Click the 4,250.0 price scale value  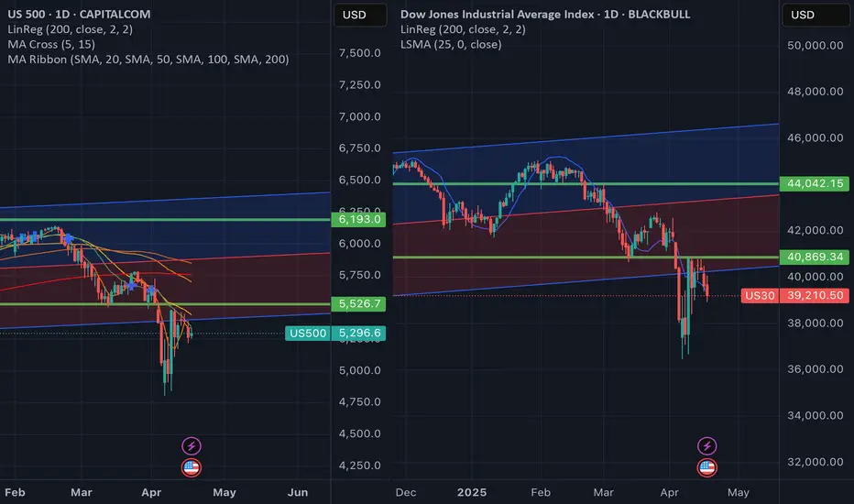pos(359,466)
